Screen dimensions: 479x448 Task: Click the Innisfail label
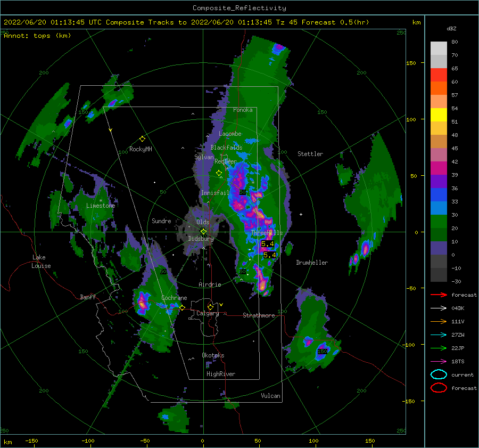[x=215, y=193]
